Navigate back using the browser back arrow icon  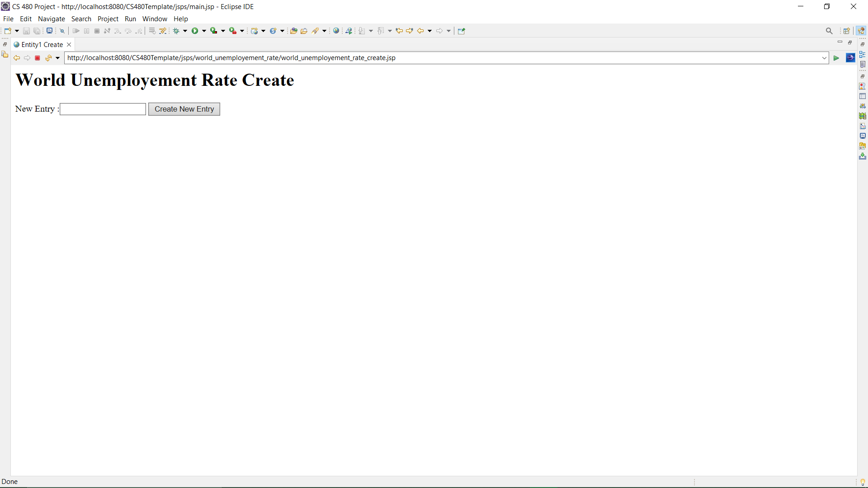pyautogui.click(x=16, y=58)
